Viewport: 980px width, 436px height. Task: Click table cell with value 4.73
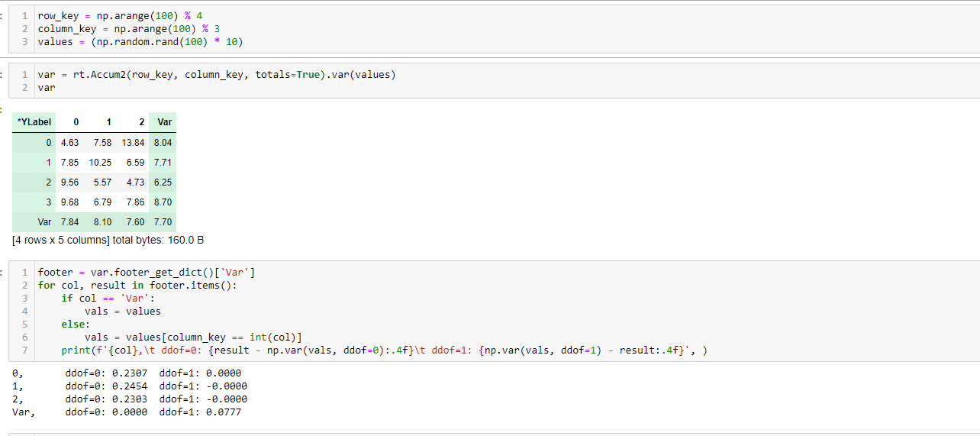[x=135, y=182]
